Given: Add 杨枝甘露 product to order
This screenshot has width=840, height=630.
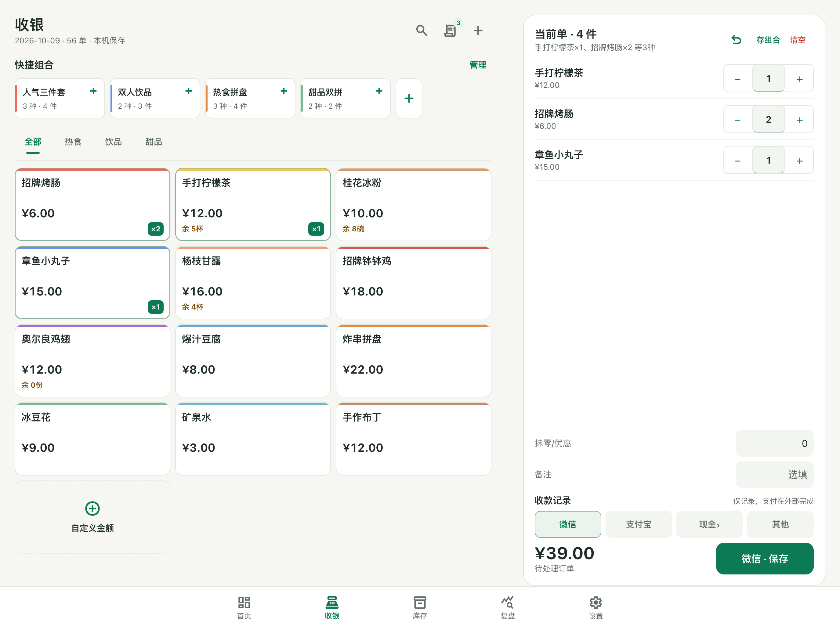Looking at the screenshot, I should [x=253, y=283].
